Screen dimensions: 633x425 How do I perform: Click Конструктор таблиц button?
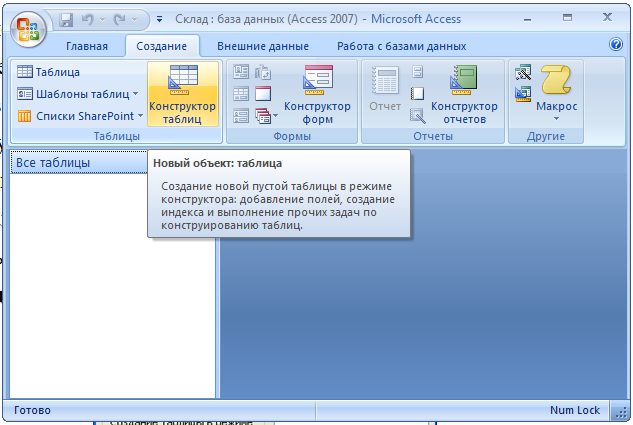[x=182, y=94]
